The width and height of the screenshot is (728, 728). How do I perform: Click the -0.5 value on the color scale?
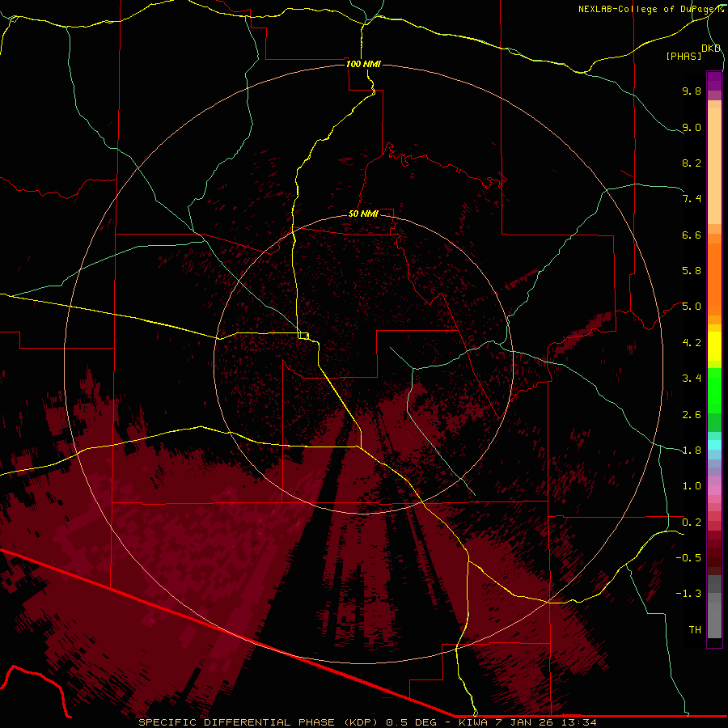click(x=688, y=558)
